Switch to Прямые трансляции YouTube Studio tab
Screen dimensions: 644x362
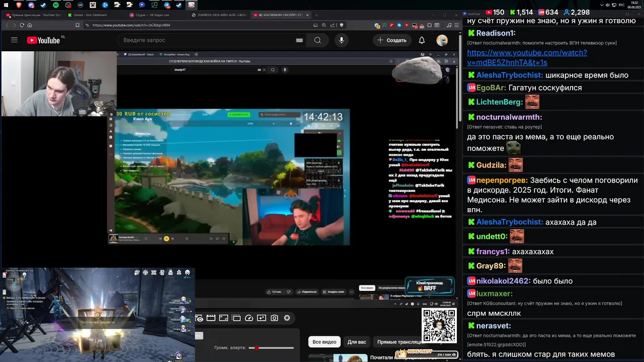click(x=34, y=15)
